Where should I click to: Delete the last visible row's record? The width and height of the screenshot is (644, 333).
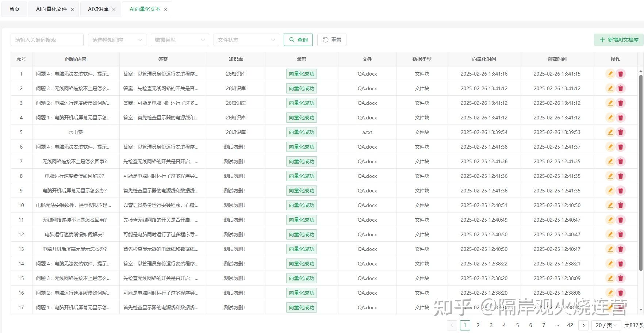[x=620, y=307]
